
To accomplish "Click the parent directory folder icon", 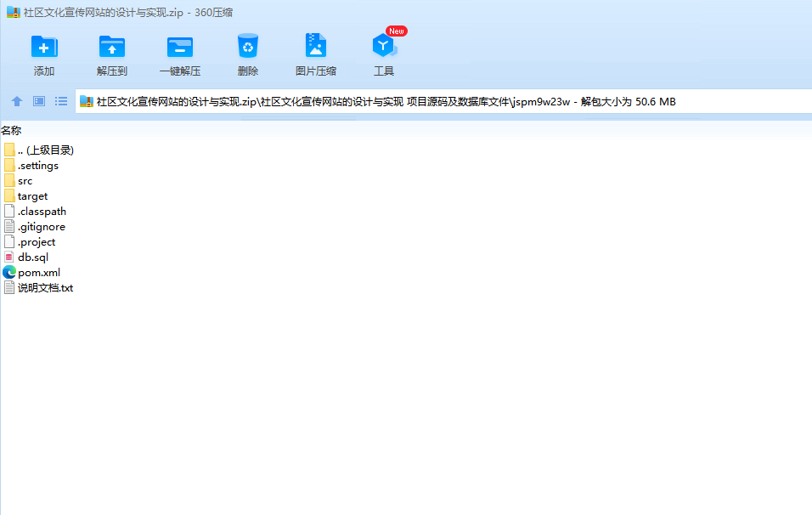I will (x=9, y=150).
